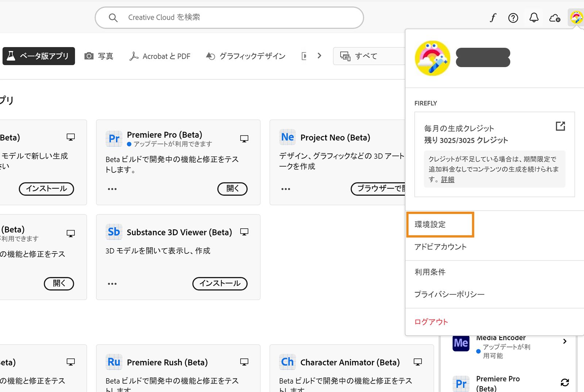Open アドビアカウント menu entry
Viewport: 584px width, 392px height.
(441, 247)
